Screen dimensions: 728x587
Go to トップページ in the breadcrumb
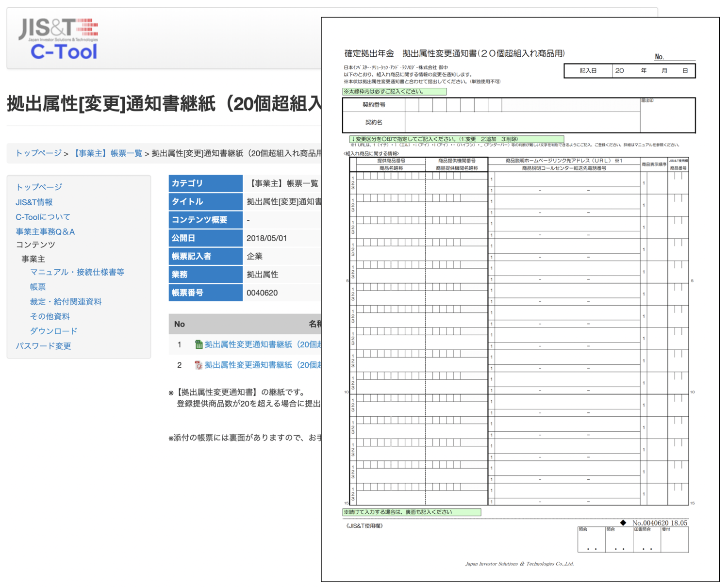(39, 153)
